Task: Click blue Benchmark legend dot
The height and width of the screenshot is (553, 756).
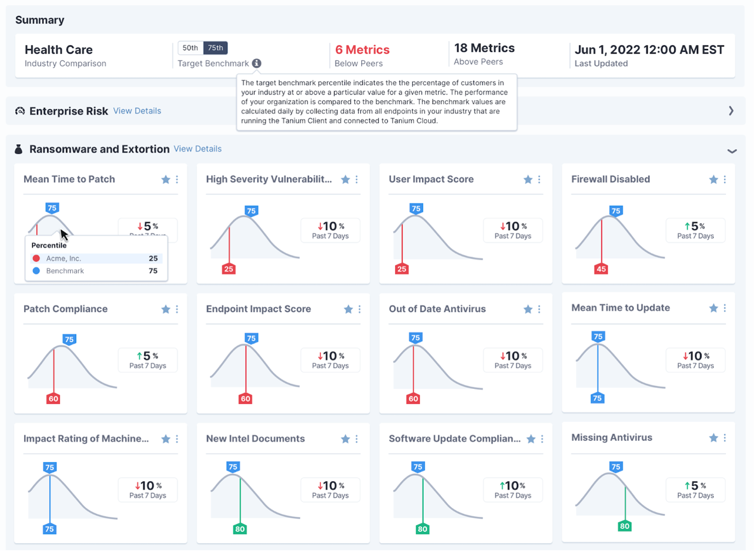Action: pos(36,271)
